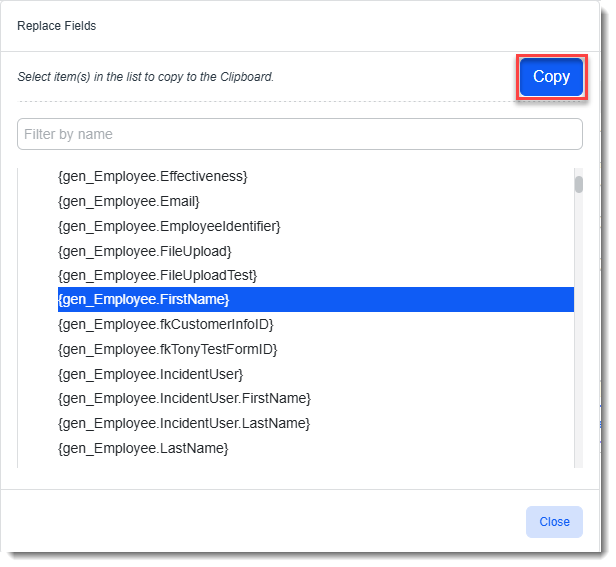Click the clipboard instruction text

tap(146, 77)
